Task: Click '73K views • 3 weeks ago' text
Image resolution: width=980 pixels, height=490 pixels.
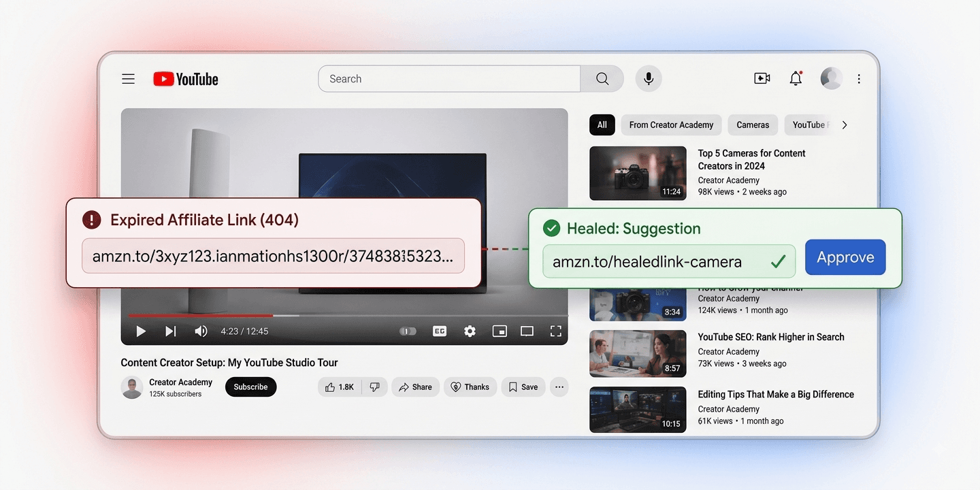Action: tap(742, 363)
